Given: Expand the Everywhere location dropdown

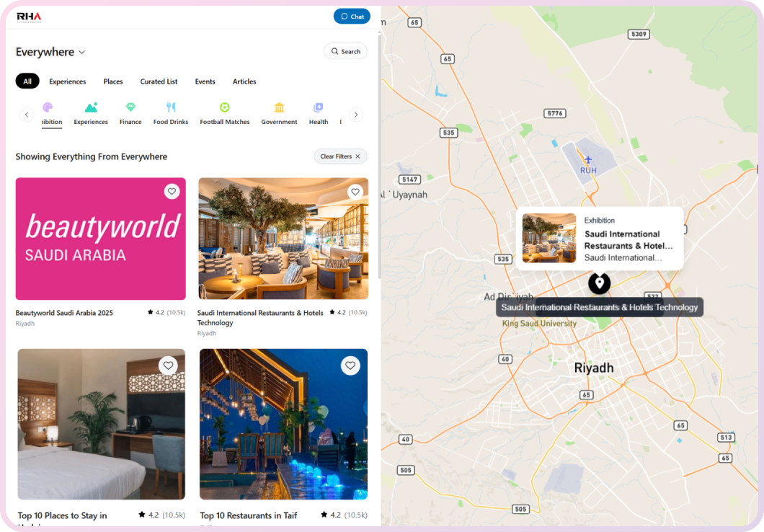Looking at the screenshot, I should pos(50,51).
